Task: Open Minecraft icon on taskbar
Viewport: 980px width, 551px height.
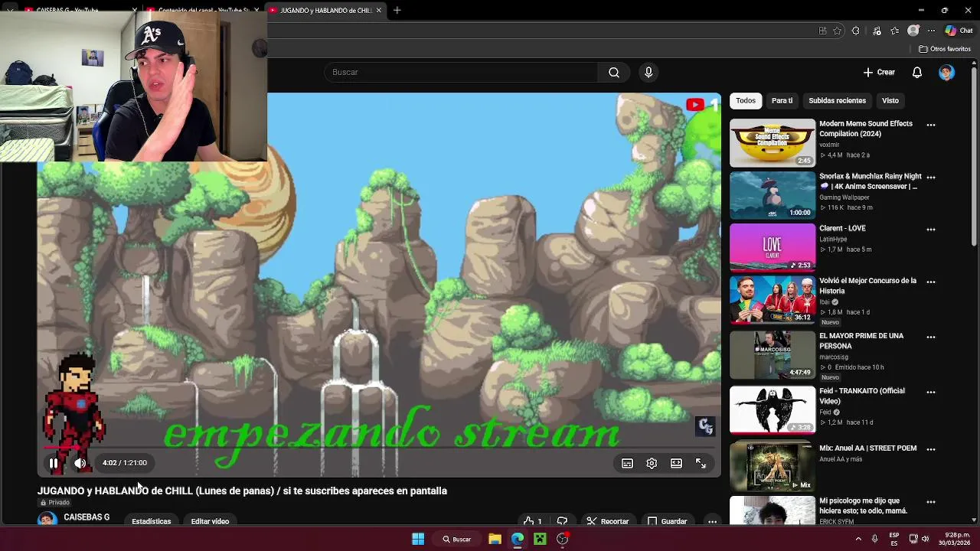Action: (540, 539)
